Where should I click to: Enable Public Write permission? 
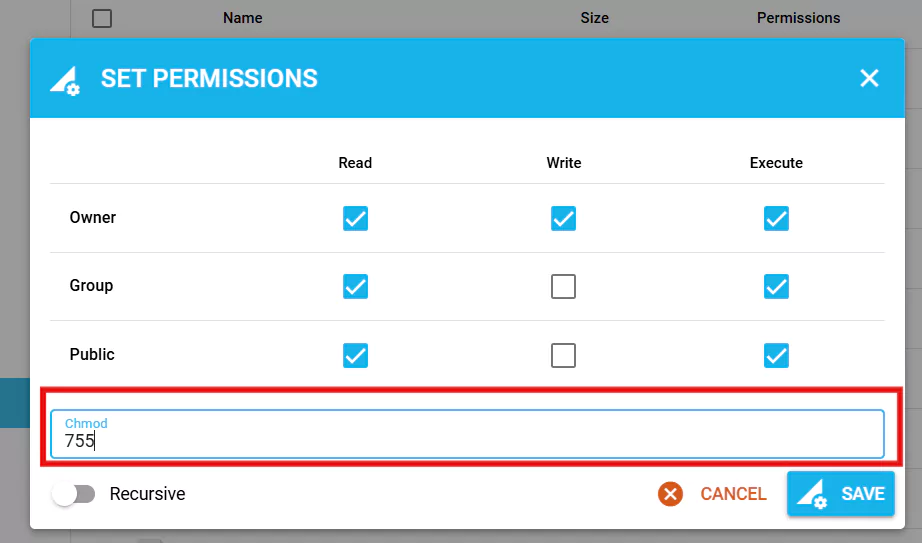pyautogui.click(x=563, y=355)
